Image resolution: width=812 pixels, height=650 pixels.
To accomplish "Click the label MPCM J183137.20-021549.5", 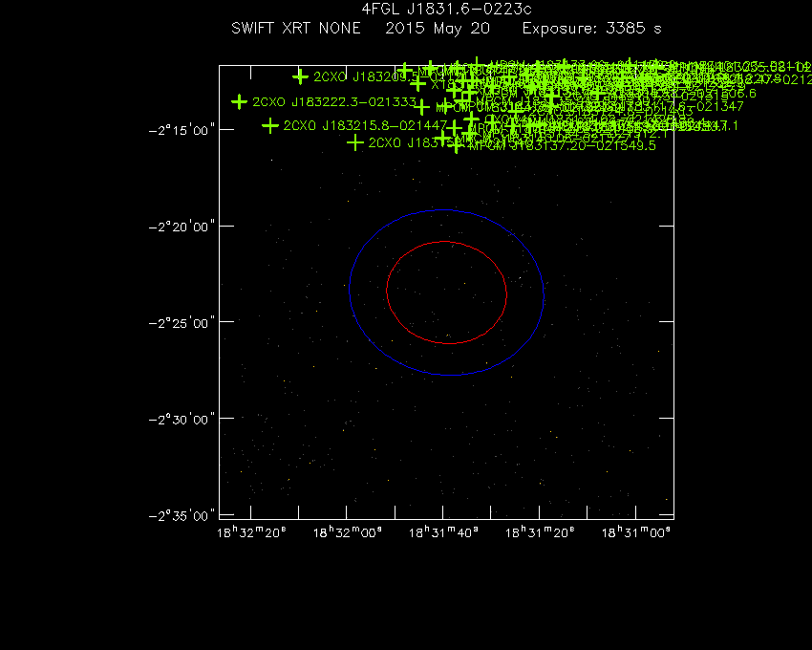I will coord(562,146).
